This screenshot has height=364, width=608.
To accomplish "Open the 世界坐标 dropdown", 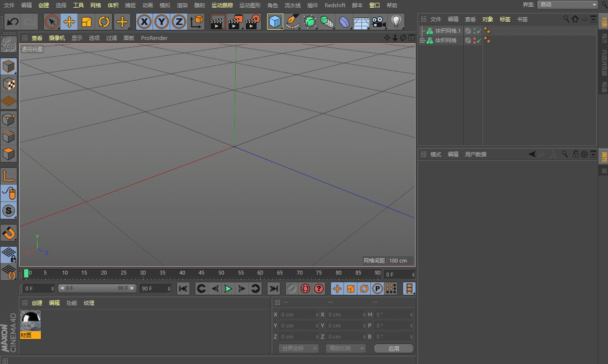I will click(x=299, y=348).
